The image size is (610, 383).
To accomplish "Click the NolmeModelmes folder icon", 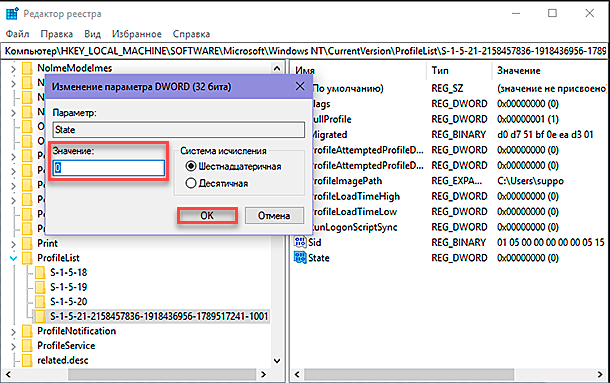I will pos(27,68).
